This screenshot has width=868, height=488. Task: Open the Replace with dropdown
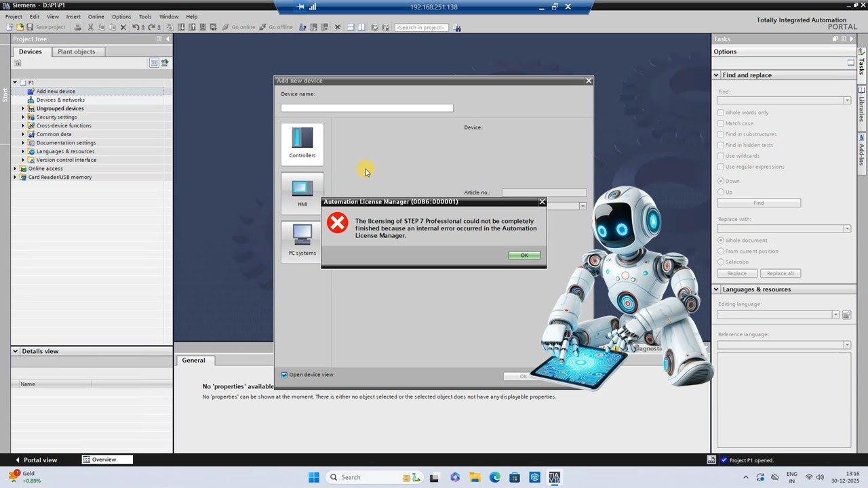[847, 228]
